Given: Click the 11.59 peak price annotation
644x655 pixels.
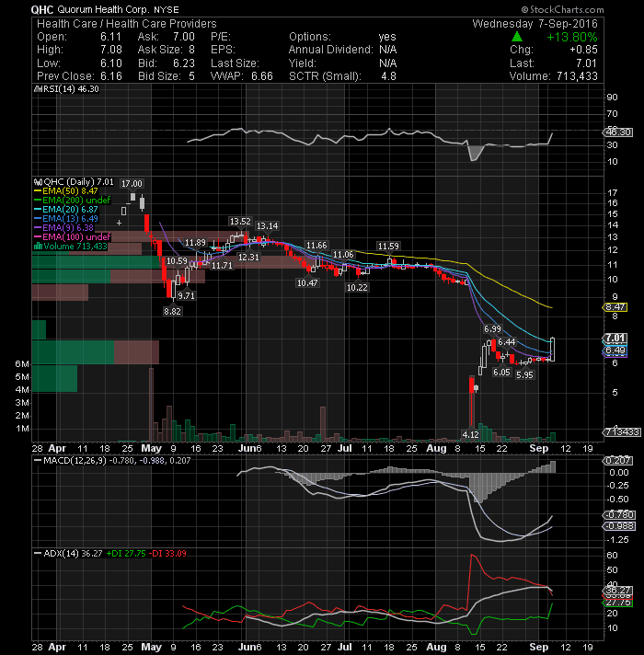Looking at the screenshot, I should pos(388,246).
